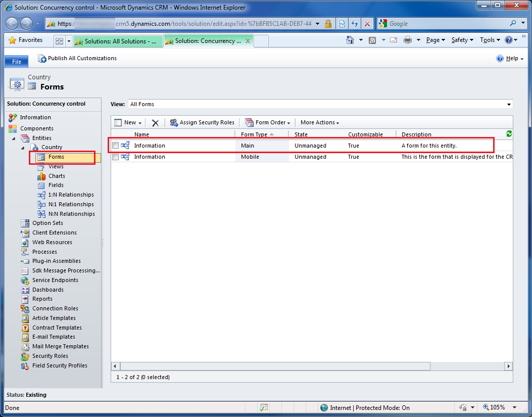The height and width of the screenshot is (417, 532).
Task: Click the Fields icon under Country
Action: [x=41, y=186]
